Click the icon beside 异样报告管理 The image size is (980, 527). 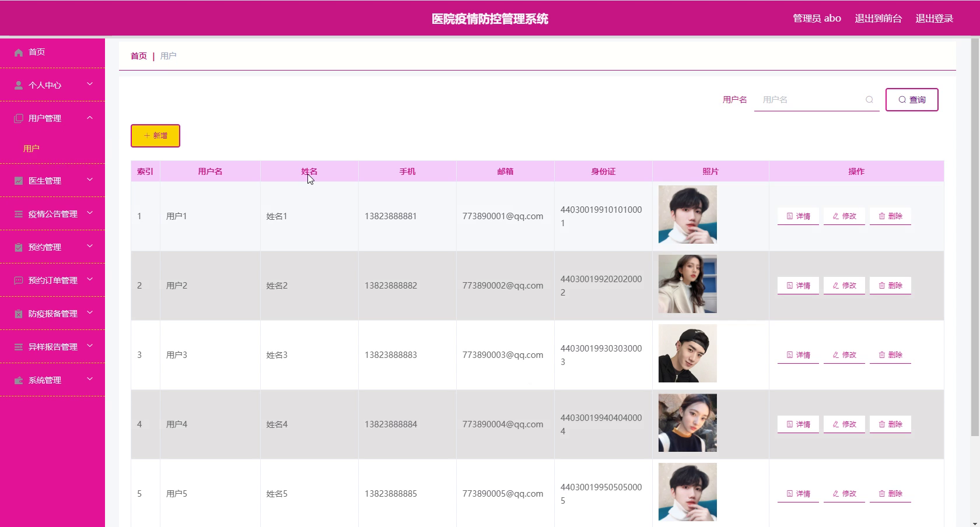click(x=19, y=347)
